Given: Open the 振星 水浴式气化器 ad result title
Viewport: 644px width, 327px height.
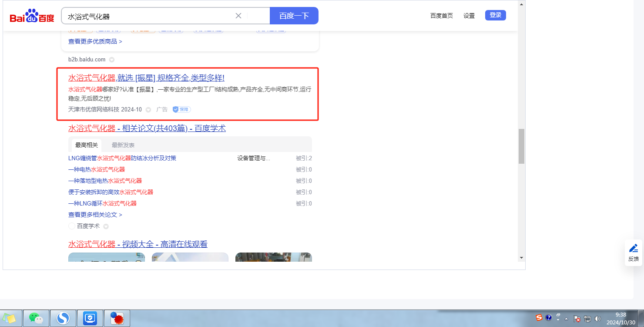Looking at the screenshot, I should [146, 78].
